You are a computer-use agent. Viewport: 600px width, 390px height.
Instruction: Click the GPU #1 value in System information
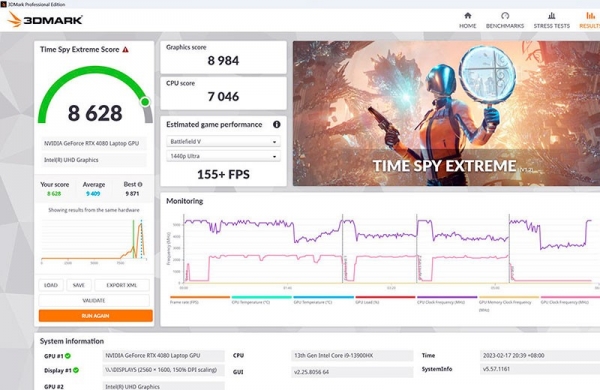[164, 356]
